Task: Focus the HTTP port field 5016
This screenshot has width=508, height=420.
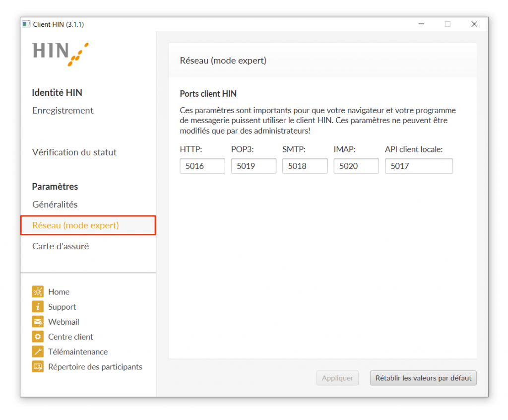Action: [202, 166]
